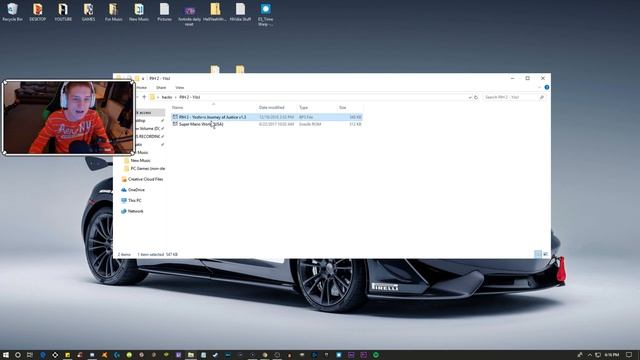Select the Yoshi's Journey of Justice BPS file

pyautogui.click(x=266, y=117)
